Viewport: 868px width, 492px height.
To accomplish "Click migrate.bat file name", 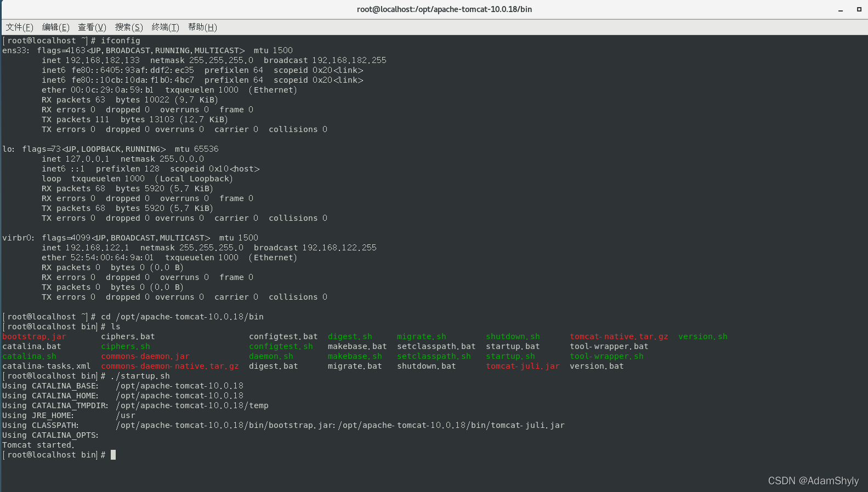I will (x=355, y=366).
